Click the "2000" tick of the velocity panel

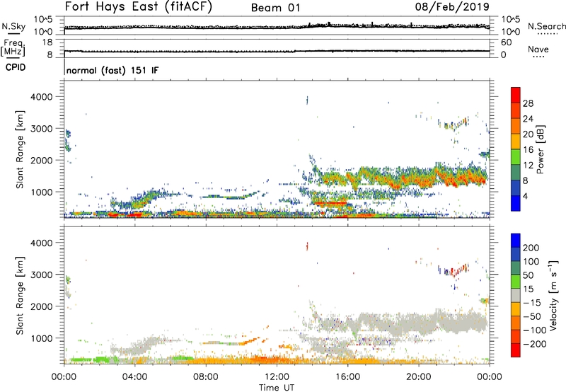(42, 306)
